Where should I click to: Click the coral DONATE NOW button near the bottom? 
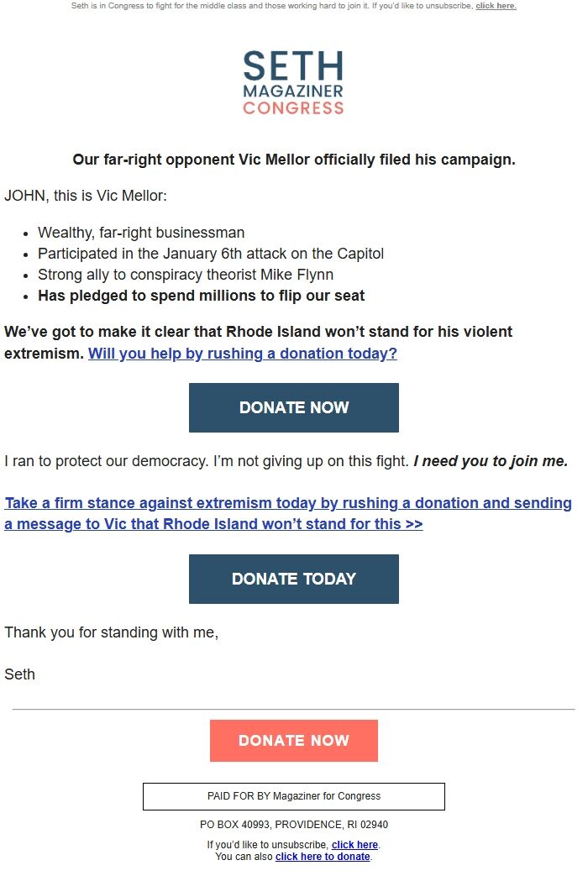coord(293,740)
